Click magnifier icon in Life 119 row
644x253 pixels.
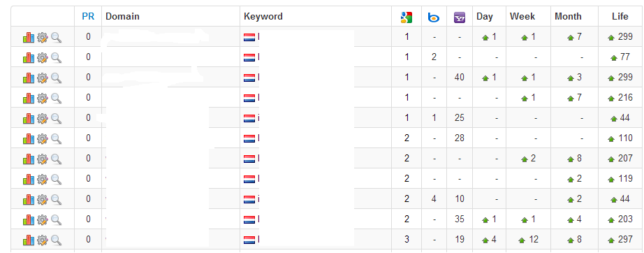coord(57,180)
